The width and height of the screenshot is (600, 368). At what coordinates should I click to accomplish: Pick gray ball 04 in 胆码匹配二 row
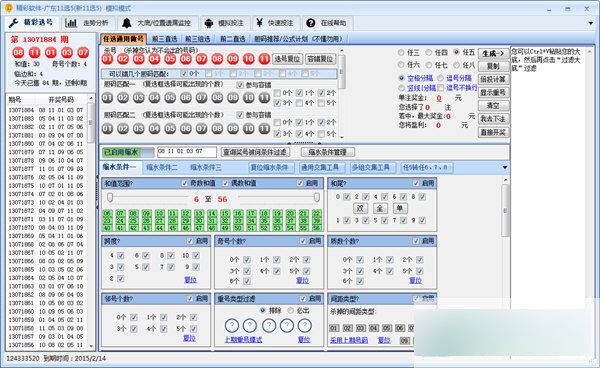[154, 129]
